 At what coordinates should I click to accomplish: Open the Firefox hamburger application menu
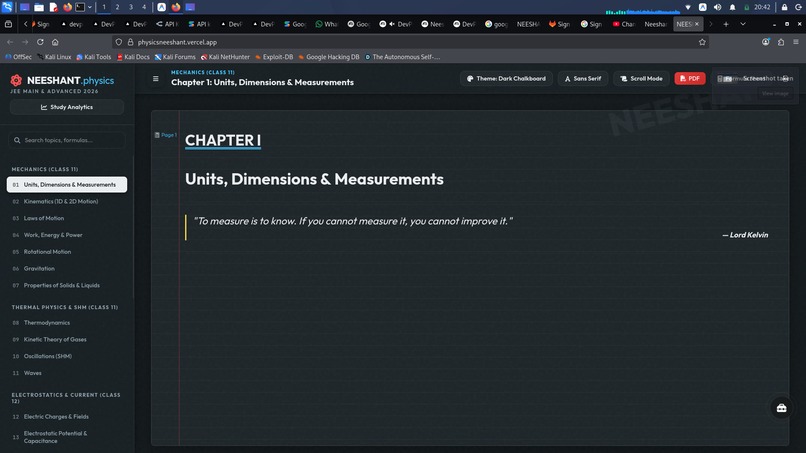click(x=796, y=42)
